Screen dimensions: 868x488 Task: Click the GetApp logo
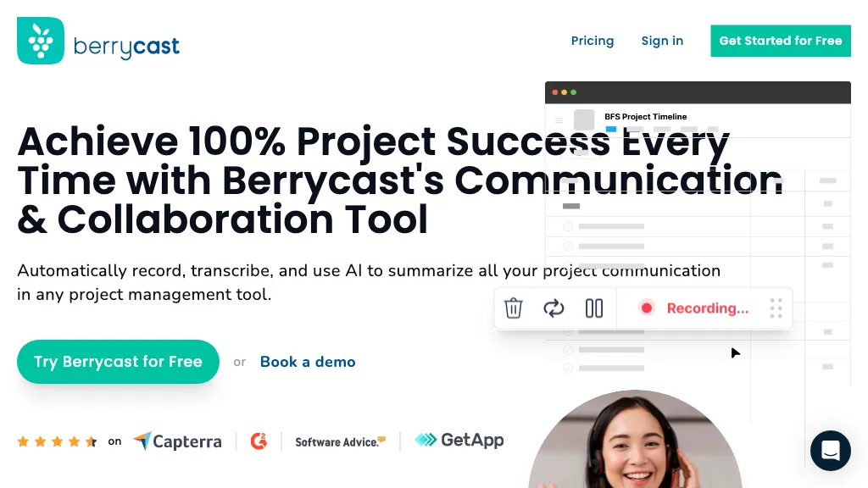tap(459, 440)
